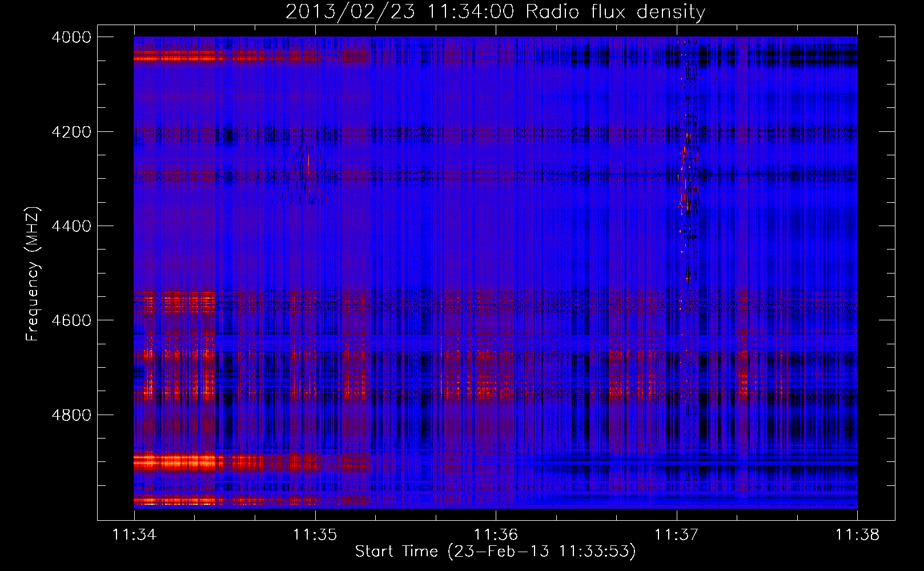Image resolution: width=924 pixels, height=571 pixels.
Task: Click the small red spike before 11:35 near 4280 MHz
Action: pyautogui.click(x=308, y=163)
